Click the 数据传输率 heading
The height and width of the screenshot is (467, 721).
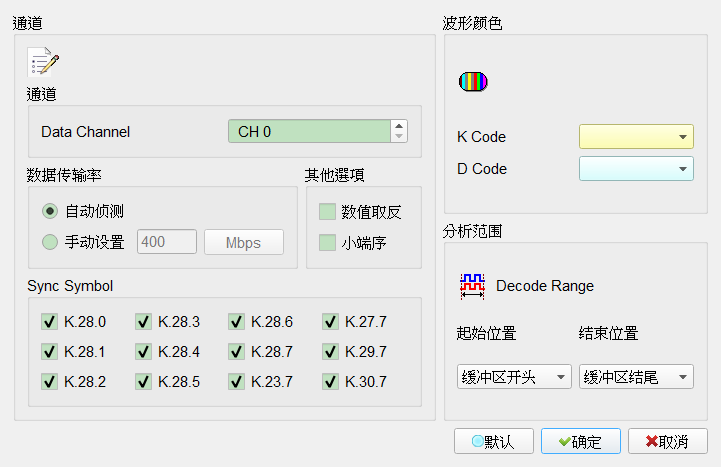pyautogui.click(x=64, y=175)
